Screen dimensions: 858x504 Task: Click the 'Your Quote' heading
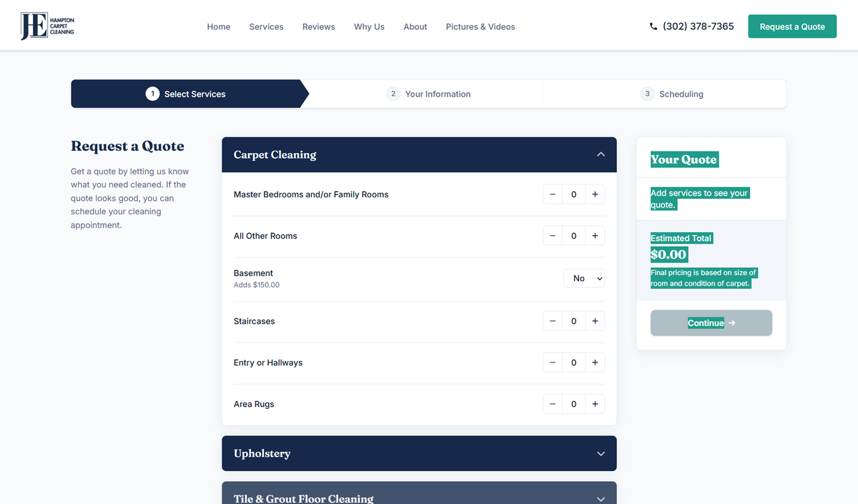(684, 159)
